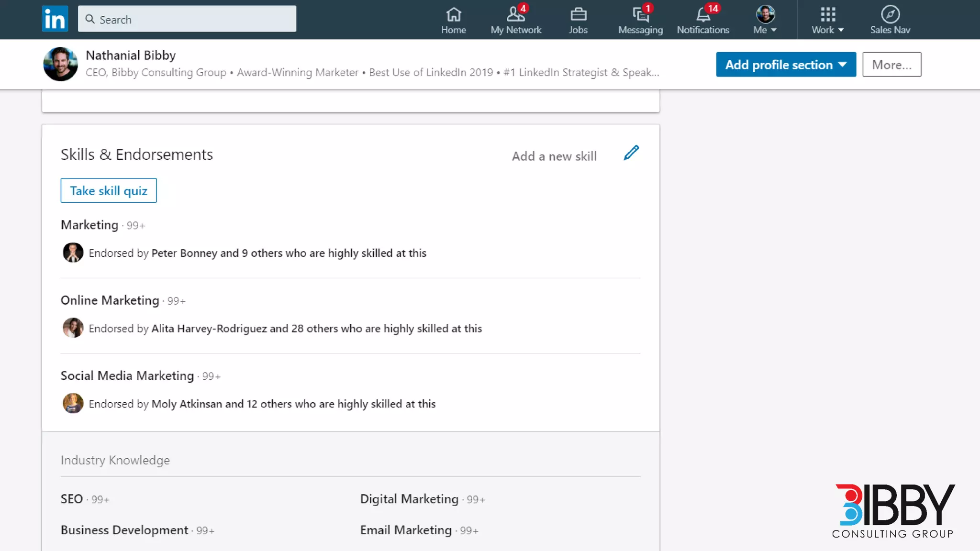Screen dimensions: 980x551
Task: Open Add profile section dropdown
Action: pyautogui.click(x=786, y=65)
